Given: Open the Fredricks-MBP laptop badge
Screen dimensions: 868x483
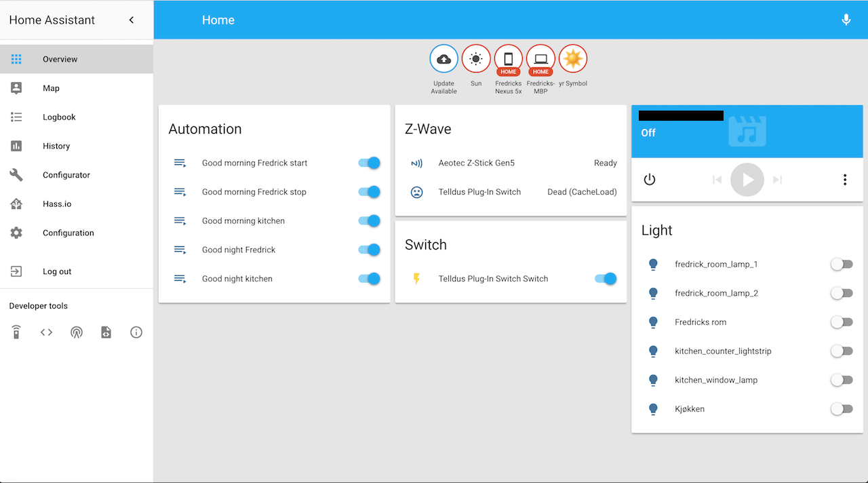Looking at the screenshot, I should tap(540, 59).
